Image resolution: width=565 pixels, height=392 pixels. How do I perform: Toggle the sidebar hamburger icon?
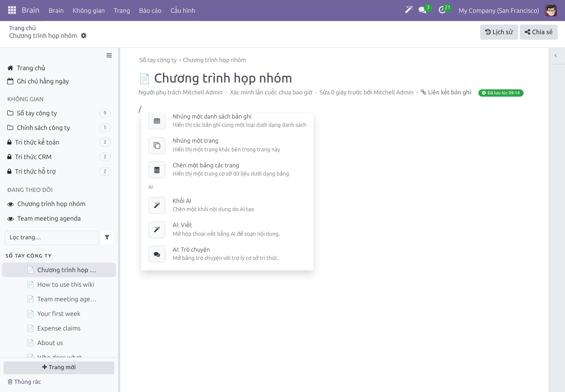click(109, 56)
